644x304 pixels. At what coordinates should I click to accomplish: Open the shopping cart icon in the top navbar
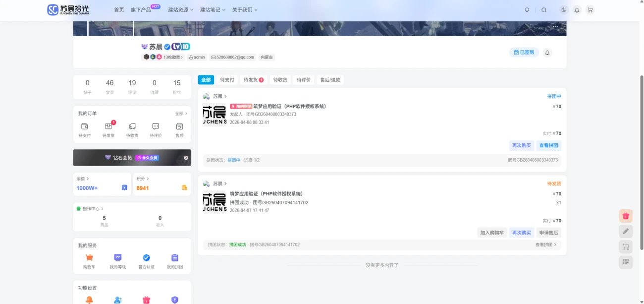click(590, 9)
